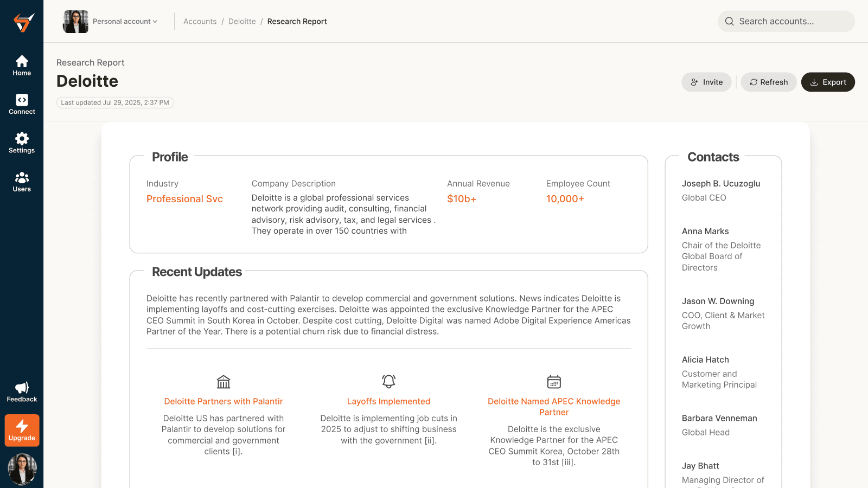Focus the Search accounts field
The image size is (868, 488).
point(786,21)
